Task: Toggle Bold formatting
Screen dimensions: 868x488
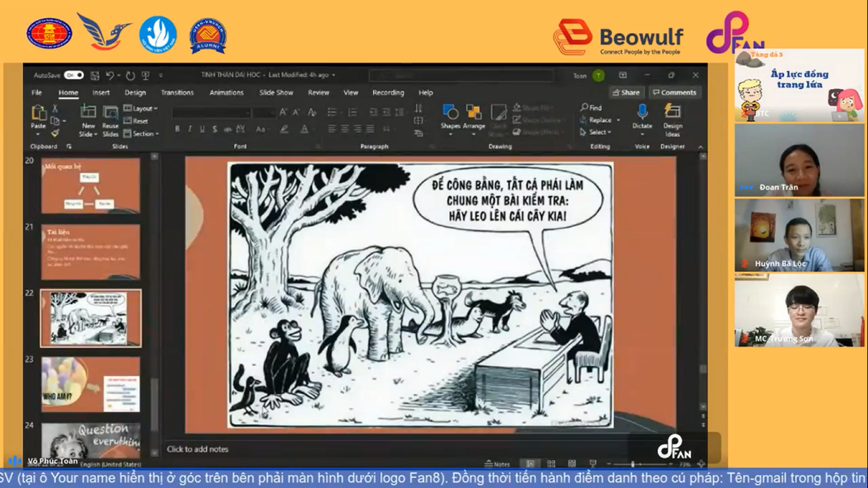Action: click(177, 129)
